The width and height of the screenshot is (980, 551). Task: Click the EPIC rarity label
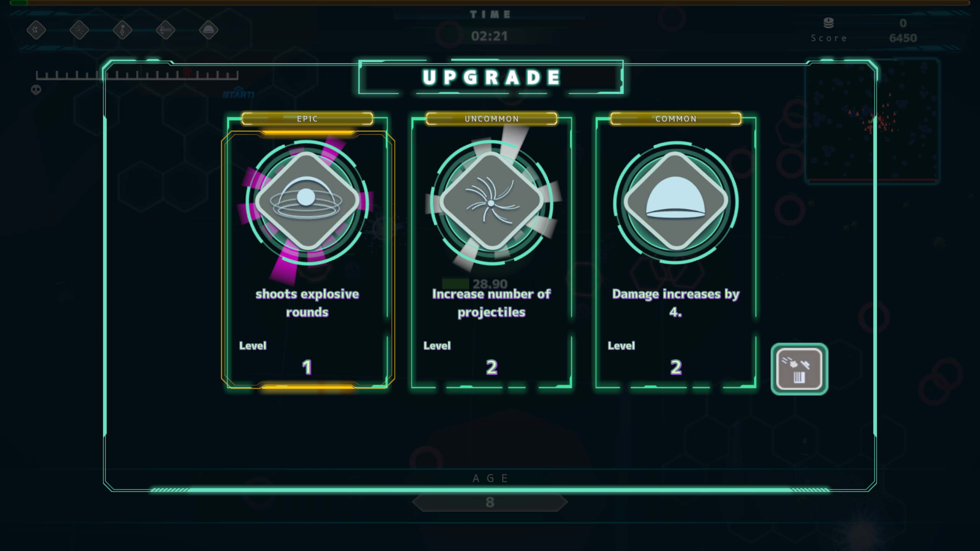307,119
